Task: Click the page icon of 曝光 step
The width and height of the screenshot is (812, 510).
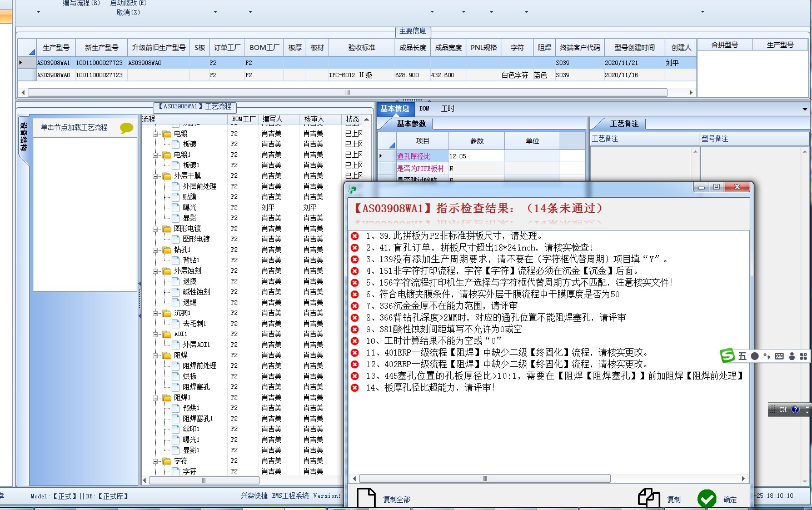Action: pos(176,207)
